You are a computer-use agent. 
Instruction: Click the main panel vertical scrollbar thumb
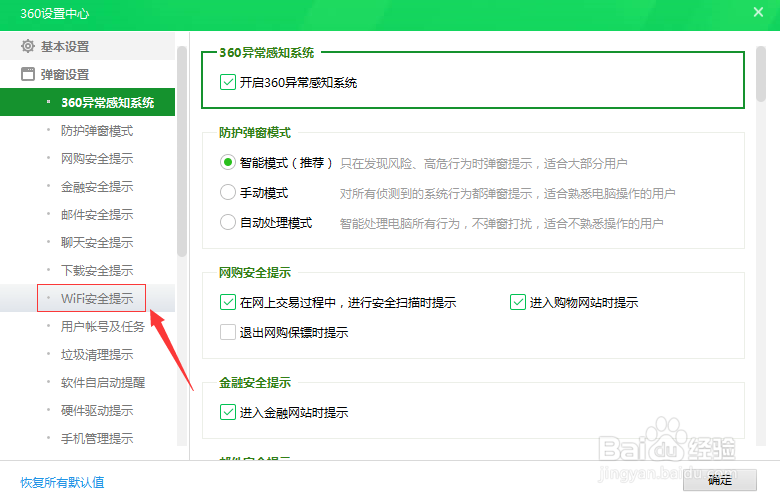(x=760, y=74)
